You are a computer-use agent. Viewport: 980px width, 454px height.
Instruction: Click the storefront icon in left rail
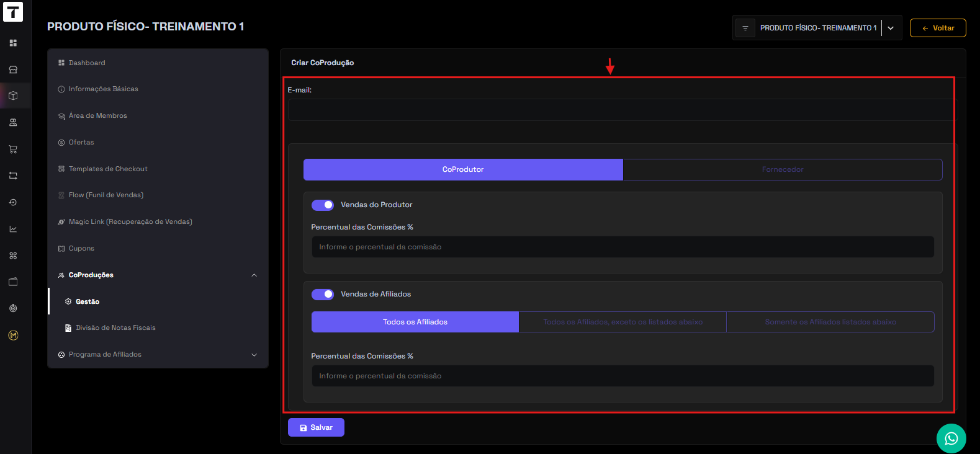13,69
